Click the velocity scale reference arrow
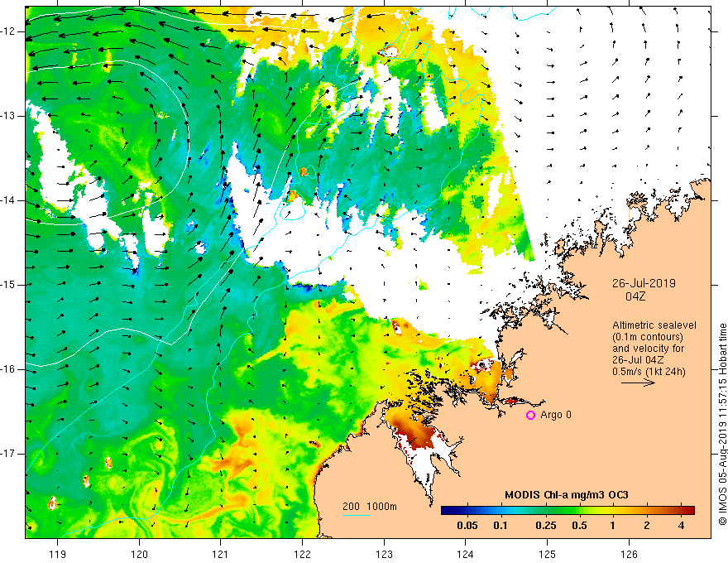 (x=638, y=383)
